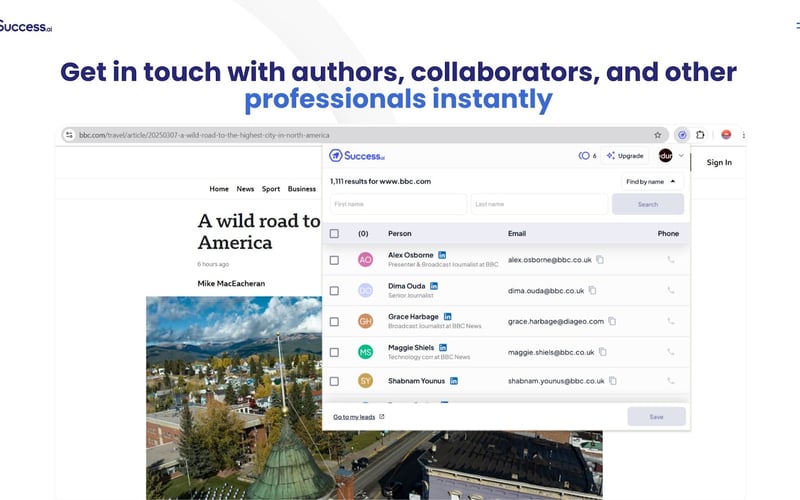800x500 pixels.
Task: Click the red profile avatar in browser toolbar
Action: pyautogui.click(x=726, y=135)
